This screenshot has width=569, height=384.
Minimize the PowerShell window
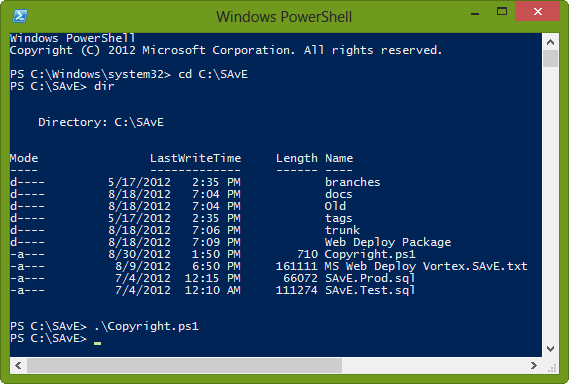(475, 14)
